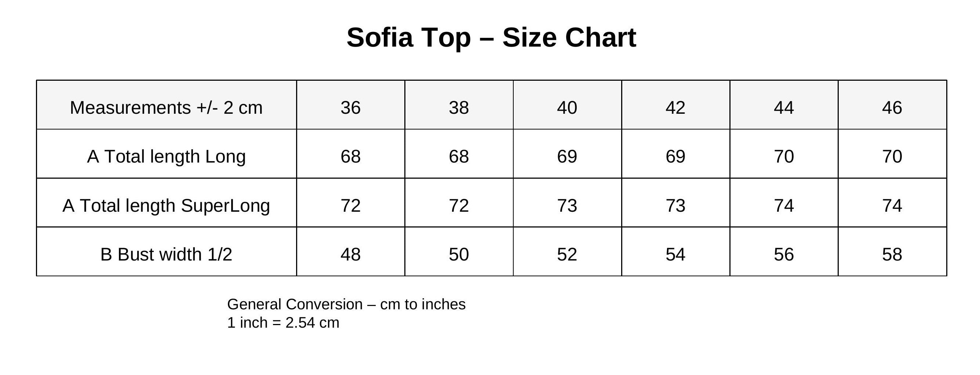980x375 pixels.
Task: Click the Measurements +/- 2 cm header cell
Action: (166, 107)
